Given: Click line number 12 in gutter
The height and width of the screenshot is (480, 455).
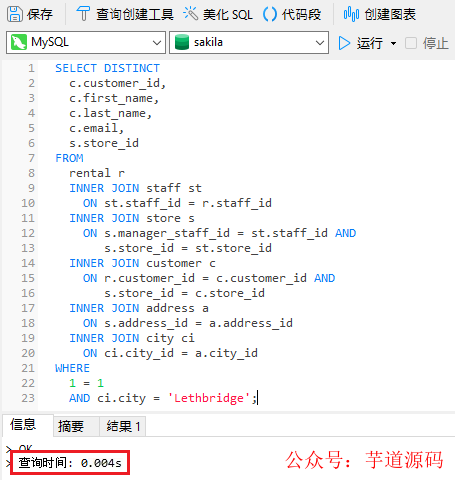Looking at the screenshot, I should pyautogui.click(x=28, y=233).
